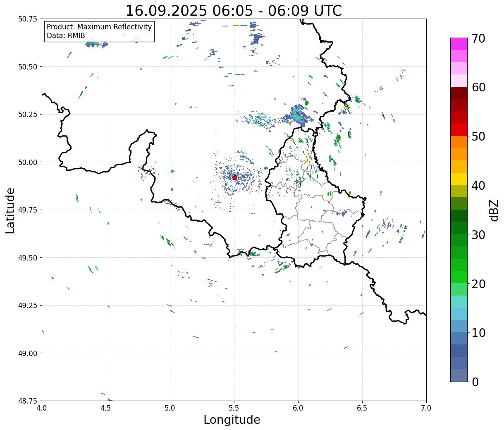Click the colorbar tick label 10

click(x=478, y=333)
